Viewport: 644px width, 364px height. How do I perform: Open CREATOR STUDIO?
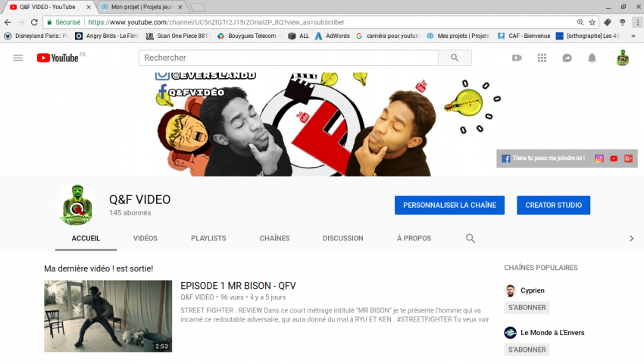pyautogui.click(x=554, y=206)
